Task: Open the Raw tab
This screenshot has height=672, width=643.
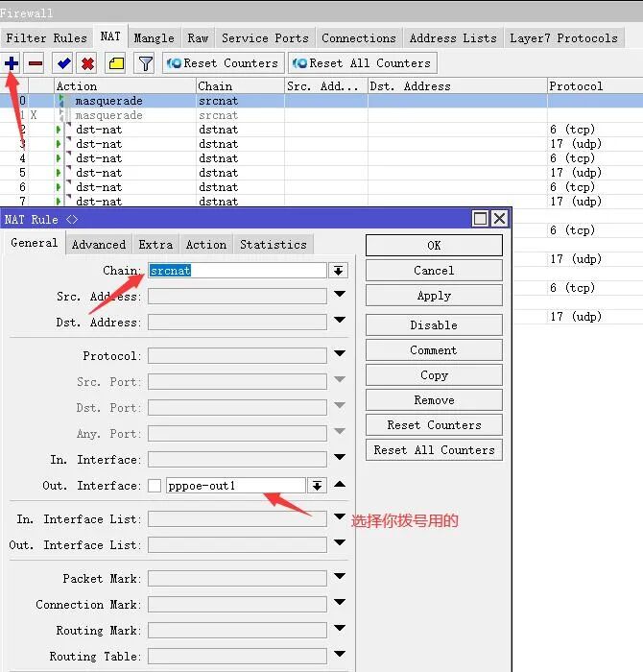Action: click(x=198, y=38)
